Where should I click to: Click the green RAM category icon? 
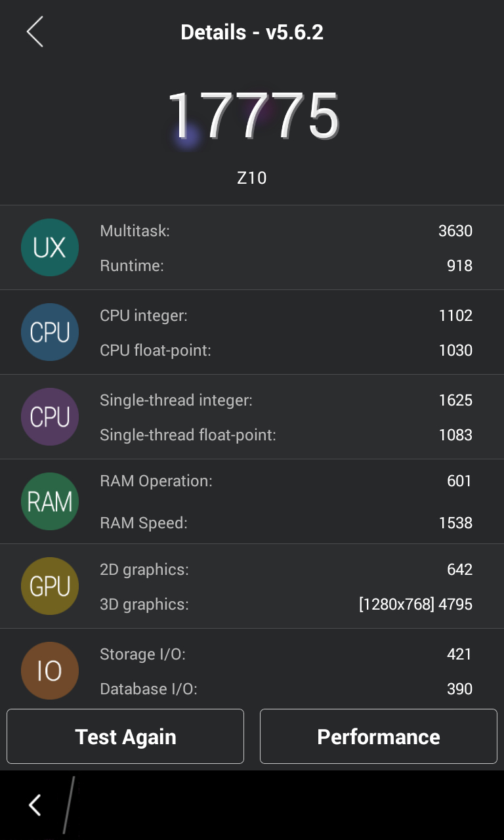(50, 501)
